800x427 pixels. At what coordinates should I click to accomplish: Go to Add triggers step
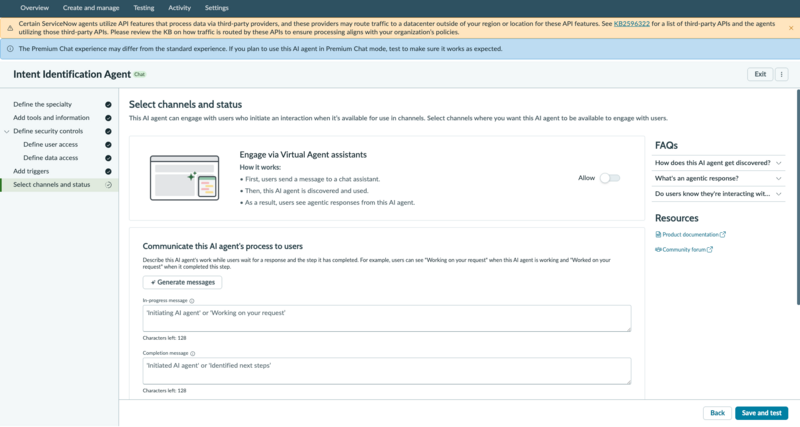tap(31, 171)
